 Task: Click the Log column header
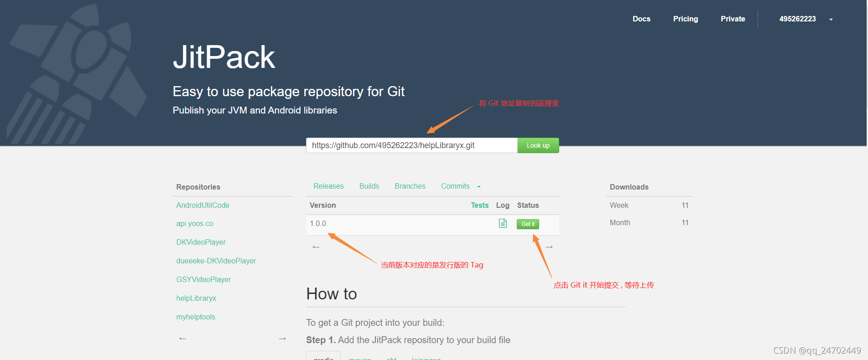click(x=503, y=205)
